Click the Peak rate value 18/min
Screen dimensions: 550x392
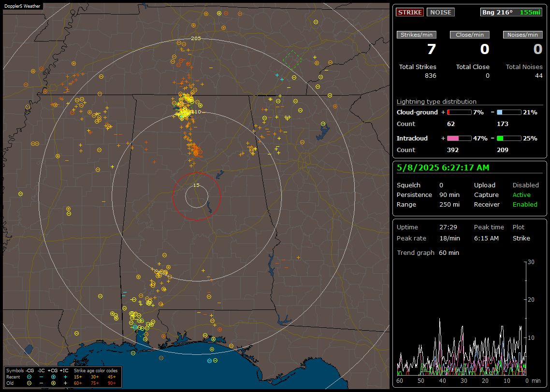[449, 238]
